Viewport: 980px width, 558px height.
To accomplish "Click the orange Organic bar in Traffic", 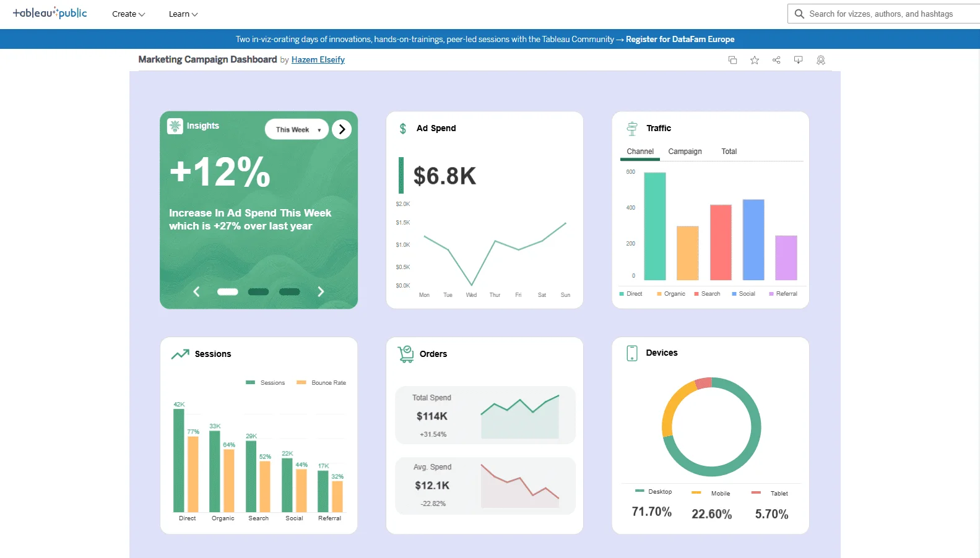I will point(688,253).
